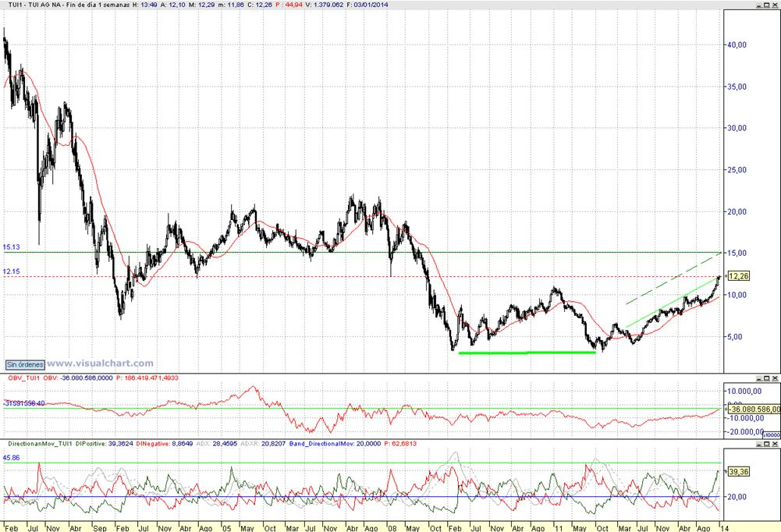Minimize the Directional Movement indicator pane

tap(759, 444)
